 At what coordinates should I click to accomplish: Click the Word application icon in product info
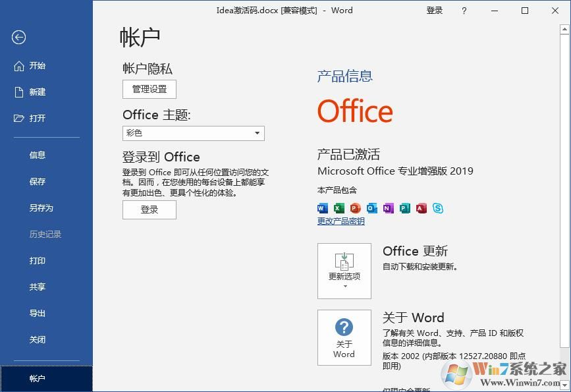[322, 208]
